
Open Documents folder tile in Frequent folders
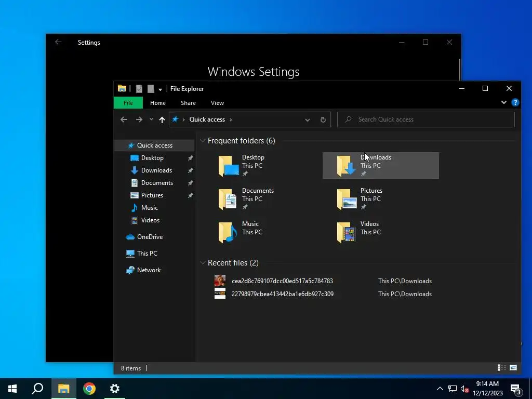point(262,199)
